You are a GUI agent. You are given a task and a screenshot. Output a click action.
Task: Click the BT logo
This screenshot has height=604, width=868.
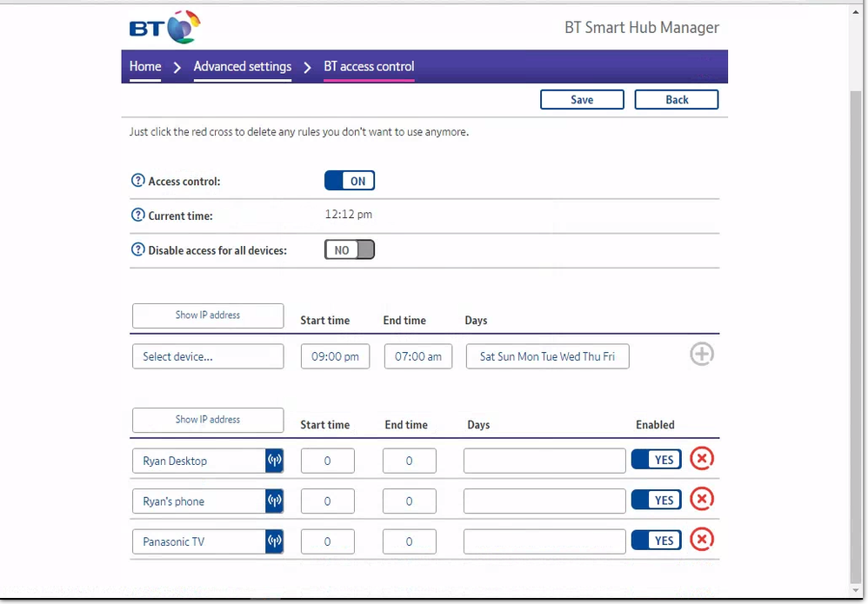pos(165,27)
